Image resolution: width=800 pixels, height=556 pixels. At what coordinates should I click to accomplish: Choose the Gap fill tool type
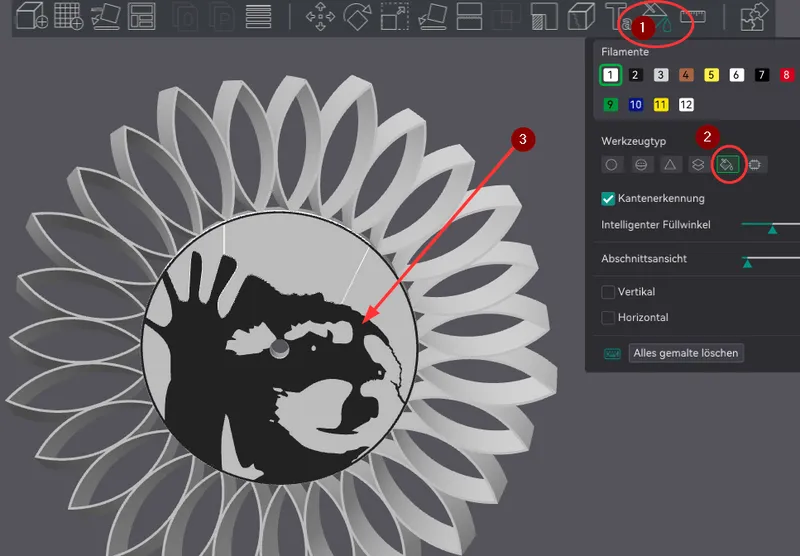[x=755, y=165]
